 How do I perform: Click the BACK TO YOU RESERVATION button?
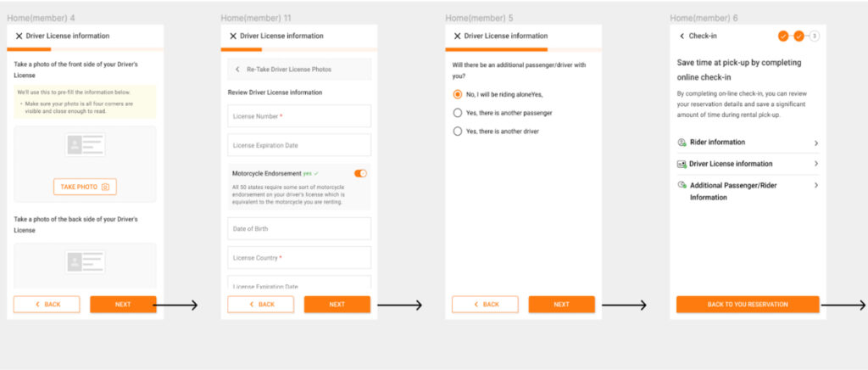click(x=748, y=305)
